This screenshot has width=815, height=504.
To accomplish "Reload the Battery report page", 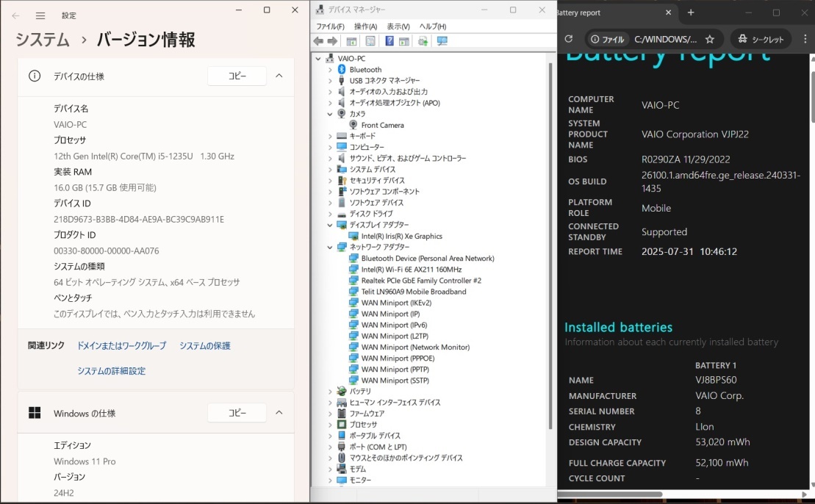I will 569,39.
